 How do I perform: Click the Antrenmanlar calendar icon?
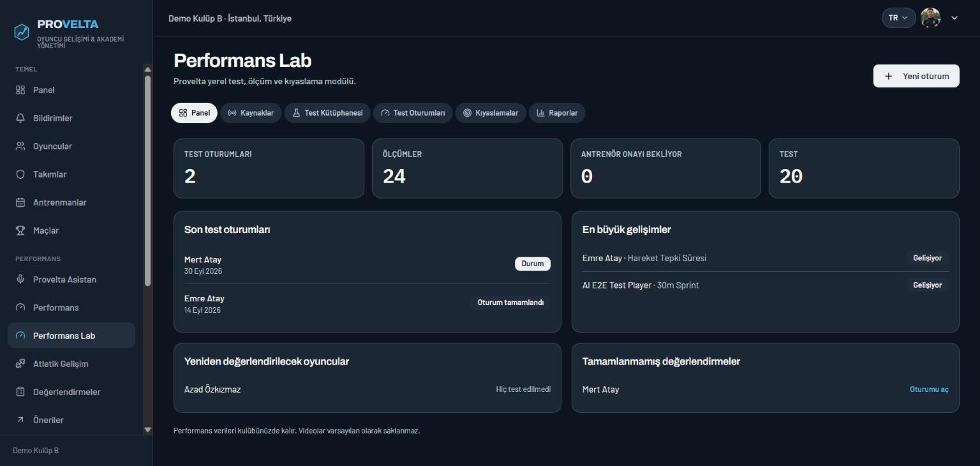[x=20, y=202]
